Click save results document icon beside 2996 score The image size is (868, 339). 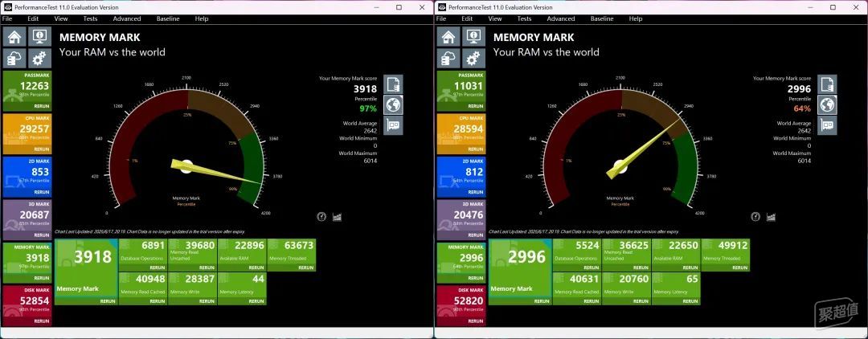click(827, 84)
